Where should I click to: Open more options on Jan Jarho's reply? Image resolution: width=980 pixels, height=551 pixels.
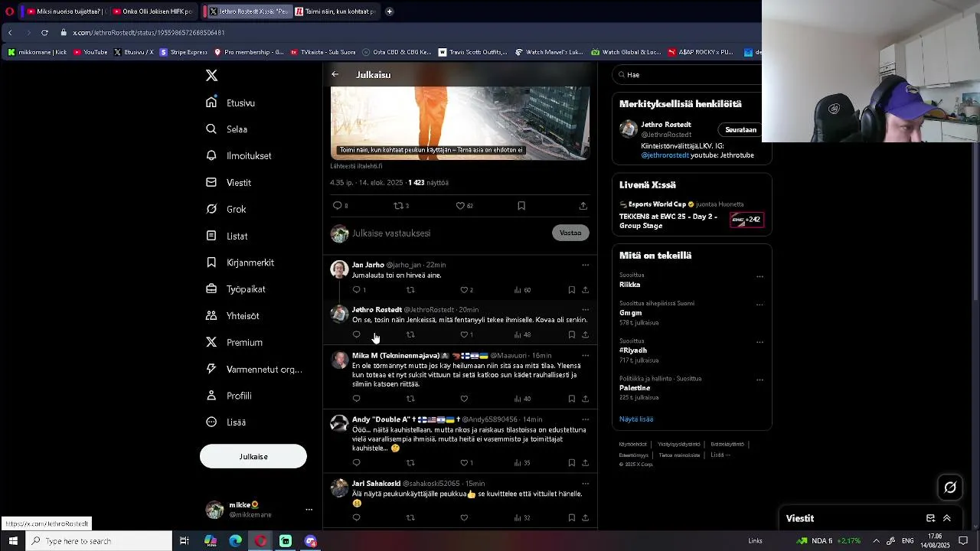pyautogui.click(x=585, y=265)
